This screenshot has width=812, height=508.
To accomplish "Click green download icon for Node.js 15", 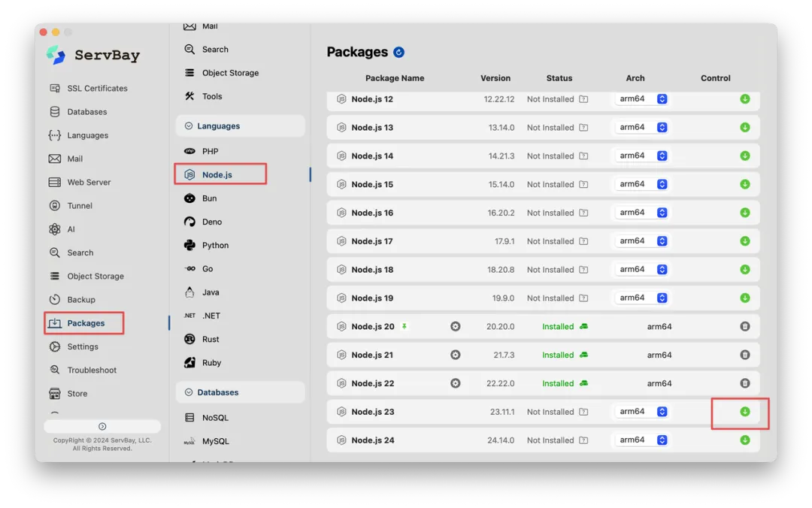I will 744,184.
